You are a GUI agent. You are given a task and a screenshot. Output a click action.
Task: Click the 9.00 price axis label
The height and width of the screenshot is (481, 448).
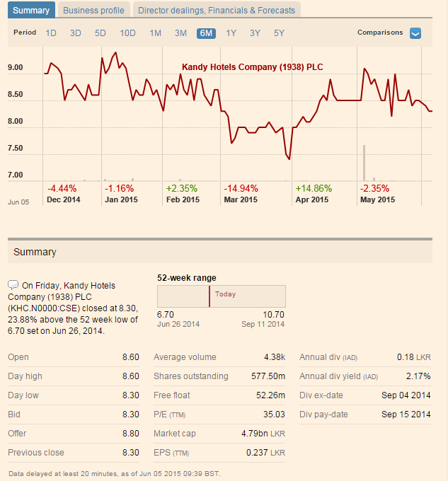pyautogui.click(x=16, y=67)
